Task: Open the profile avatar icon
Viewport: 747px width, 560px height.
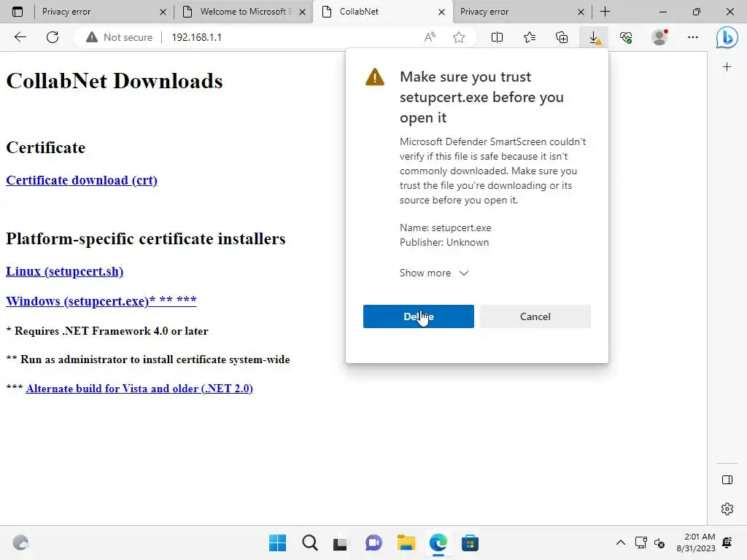Action: (x=659, y=37)
